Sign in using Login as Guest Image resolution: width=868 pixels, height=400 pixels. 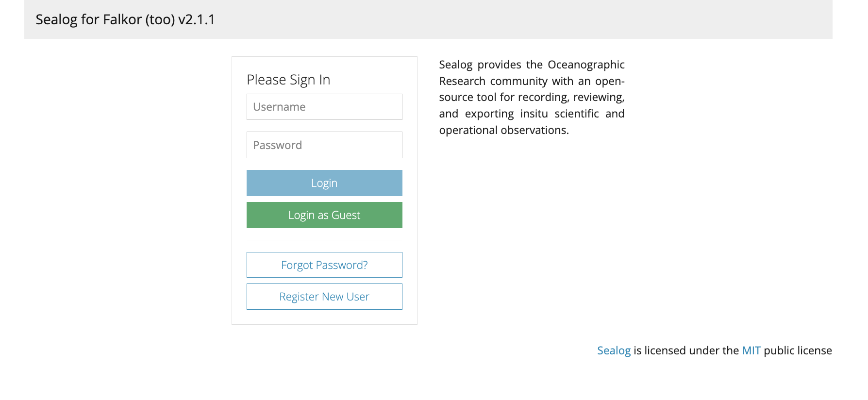[324, 215]
